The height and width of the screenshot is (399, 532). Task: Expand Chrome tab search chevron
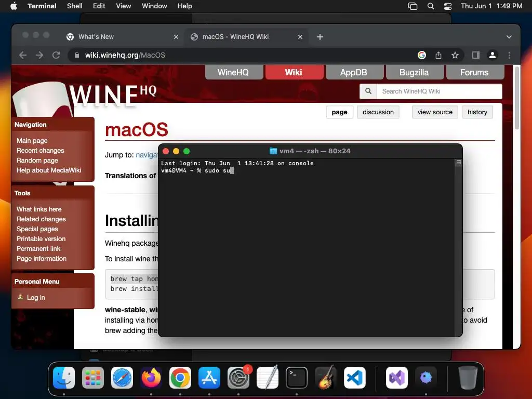[x=509, y=37]
